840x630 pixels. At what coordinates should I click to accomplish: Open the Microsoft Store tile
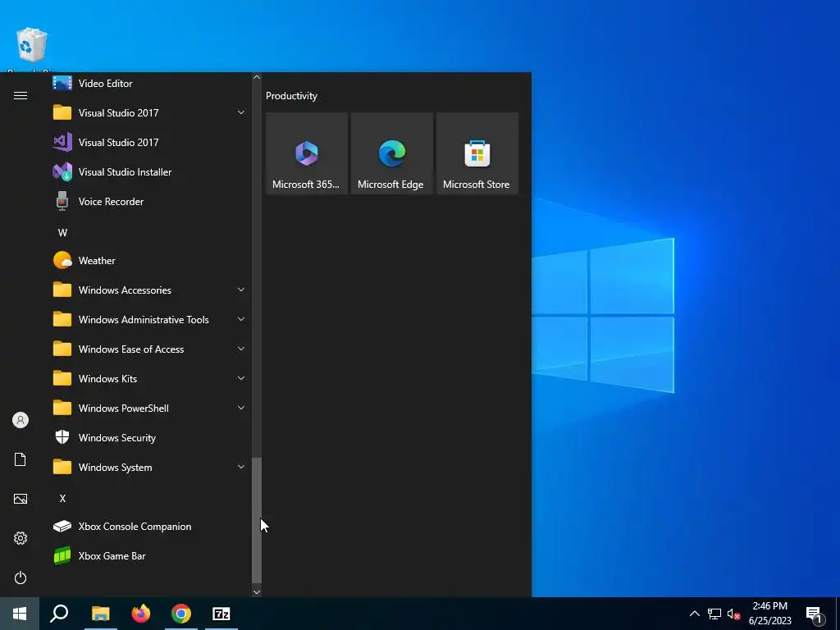(x=477, y=153)
